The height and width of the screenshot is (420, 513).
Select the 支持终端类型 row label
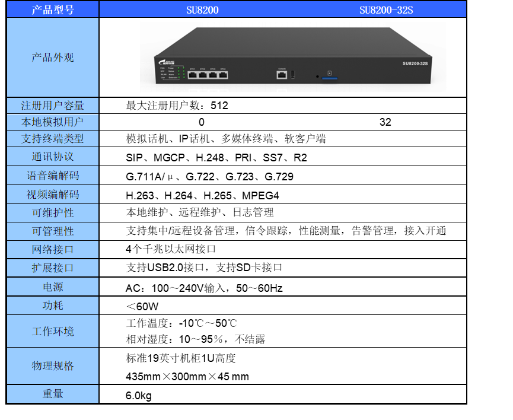(53, 138)
